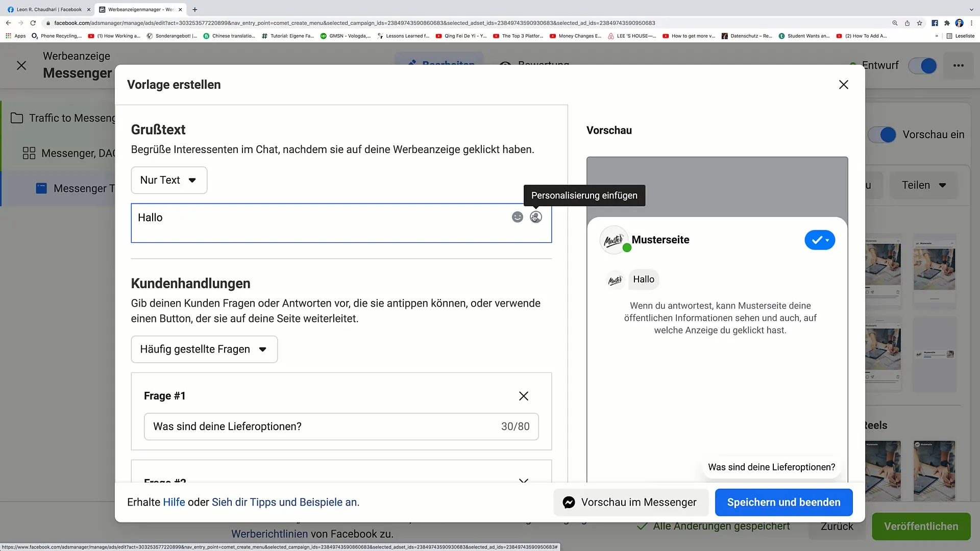Click Speichern und beenden button

point(783,502)
